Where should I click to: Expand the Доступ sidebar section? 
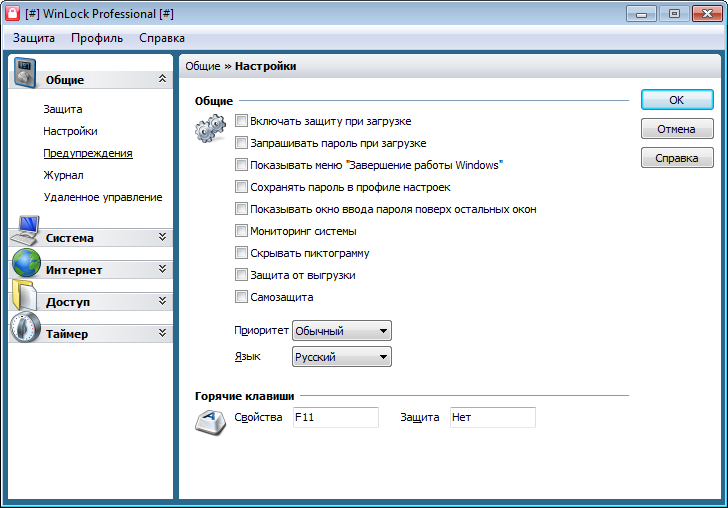pos(162,301)
